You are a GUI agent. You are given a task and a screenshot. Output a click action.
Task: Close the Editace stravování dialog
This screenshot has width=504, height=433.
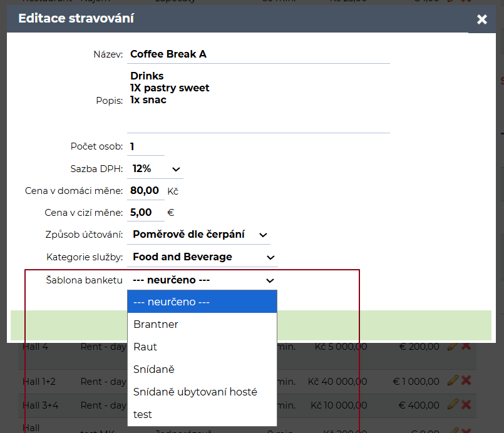click(x=482, y=19)
